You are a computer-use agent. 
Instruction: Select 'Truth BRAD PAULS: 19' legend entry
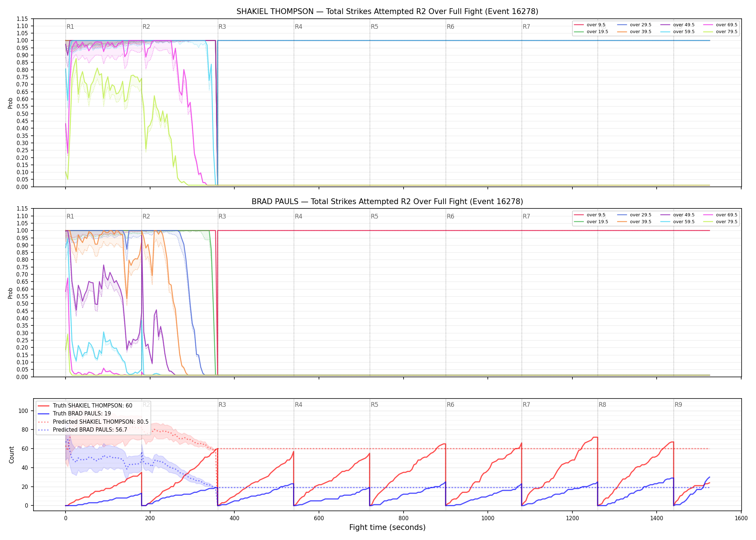(x=74, y=414)
